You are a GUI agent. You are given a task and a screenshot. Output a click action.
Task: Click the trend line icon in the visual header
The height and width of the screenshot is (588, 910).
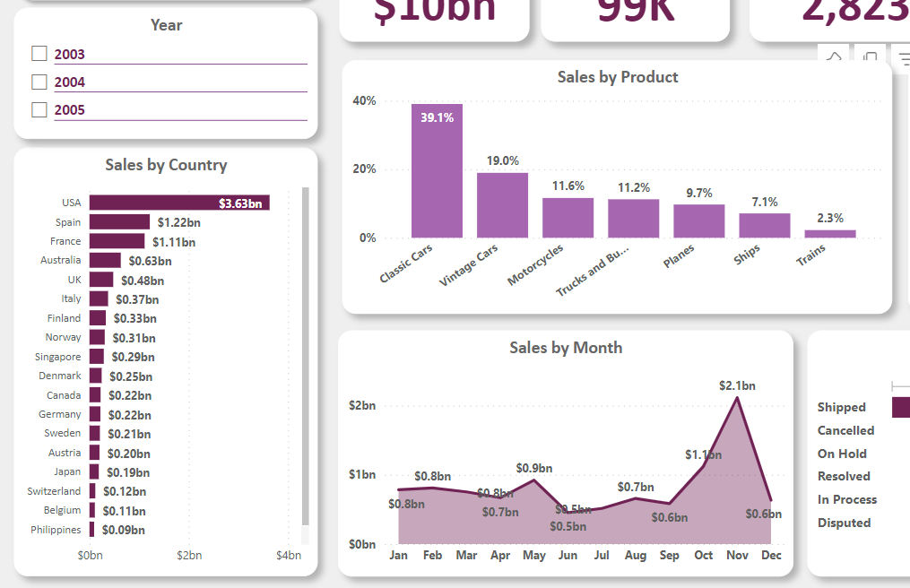tap(833, 56)
